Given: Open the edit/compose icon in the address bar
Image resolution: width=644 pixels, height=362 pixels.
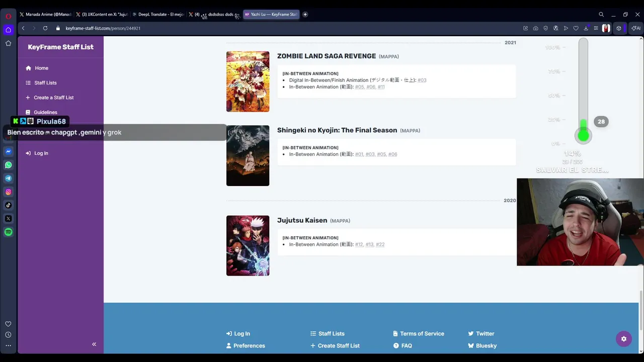Looking at the screenshot, I should tap(525, 28).
